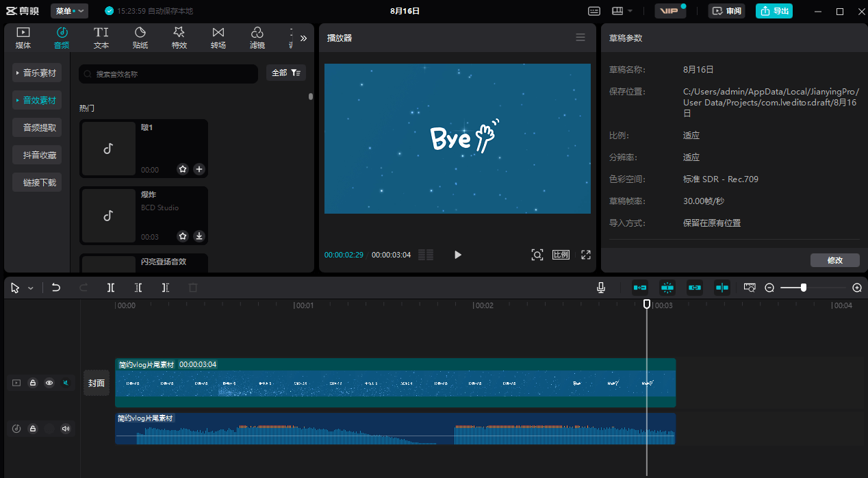This screenshot has height=478, width=868.
Task: Click the 修改 button in draft parameters
Action: 834,260
